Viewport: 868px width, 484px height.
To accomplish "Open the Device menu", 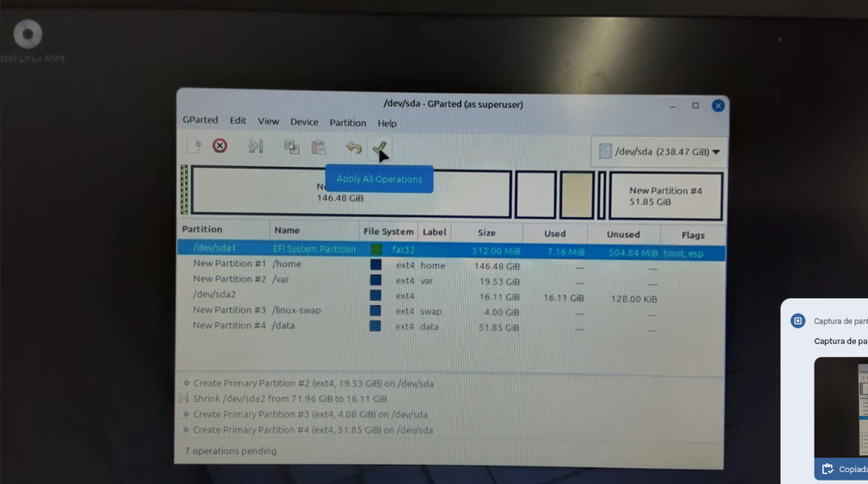I will 304,123.
